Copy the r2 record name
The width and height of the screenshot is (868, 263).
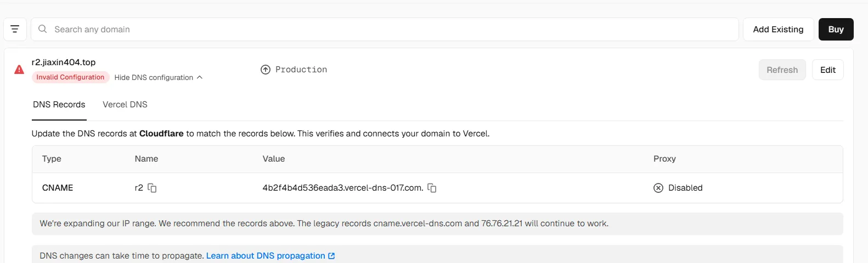pyautogui.click(x=152, y=188)
